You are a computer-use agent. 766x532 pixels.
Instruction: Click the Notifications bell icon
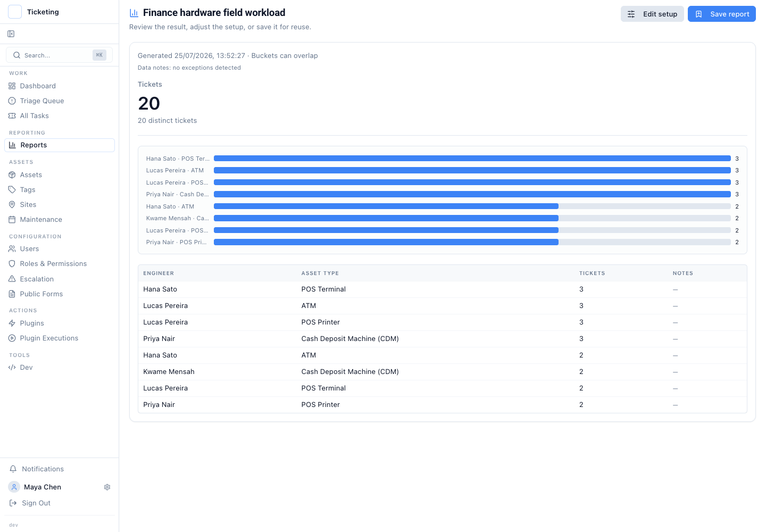click(x=13, y=469)
